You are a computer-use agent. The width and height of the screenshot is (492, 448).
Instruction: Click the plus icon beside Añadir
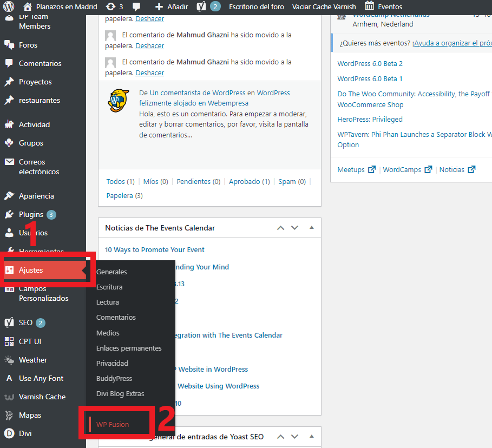(159, 6)
